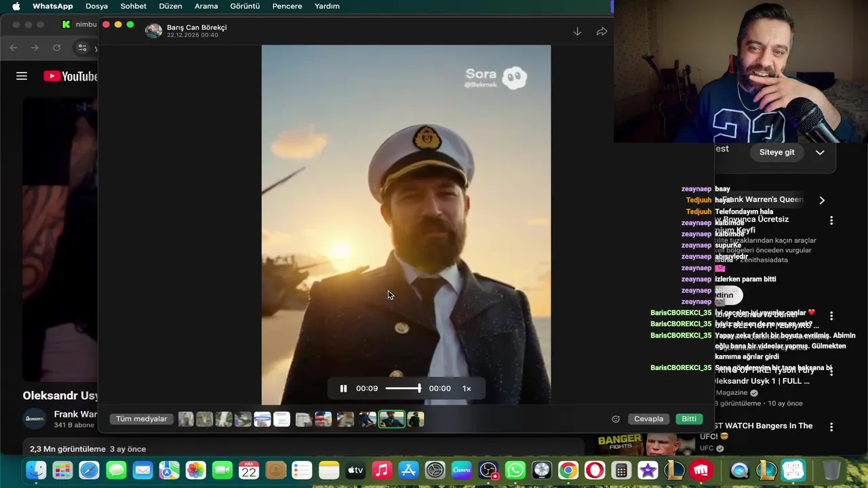The image size is (868, 488).
Task: Open System Settings from the dock
Action: click(x=435, y=470)
